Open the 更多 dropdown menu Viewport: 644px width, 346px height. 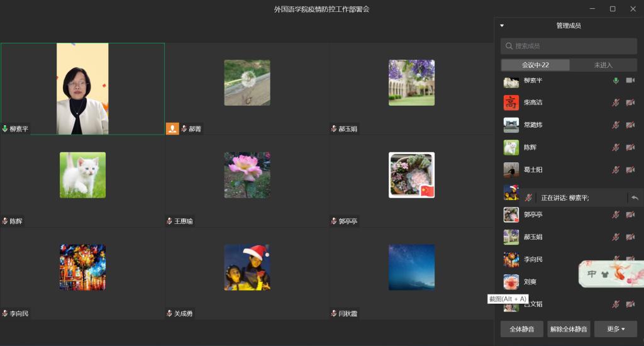615,329
